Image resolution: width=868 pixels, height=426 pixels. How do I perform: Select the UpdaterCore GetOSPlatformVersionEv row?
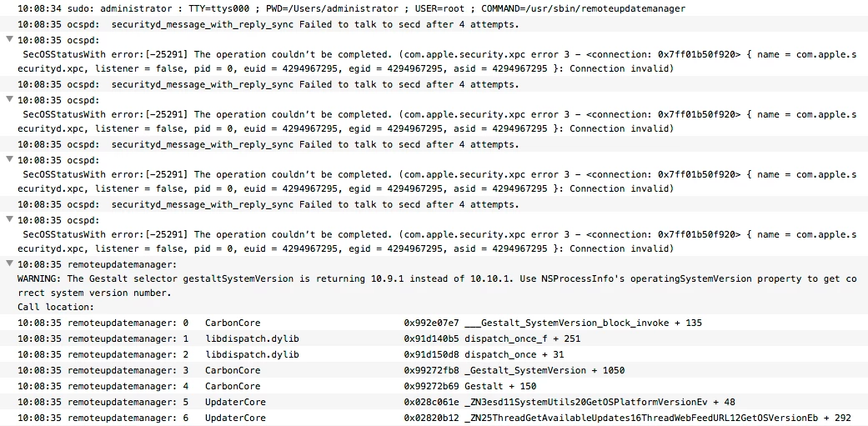[x=434, y=402]
